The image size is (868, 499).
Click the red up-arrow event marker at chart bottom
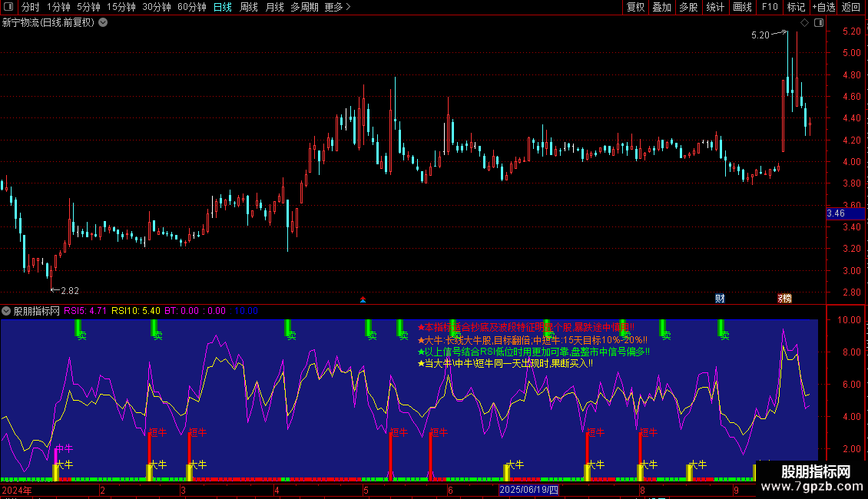363,300
